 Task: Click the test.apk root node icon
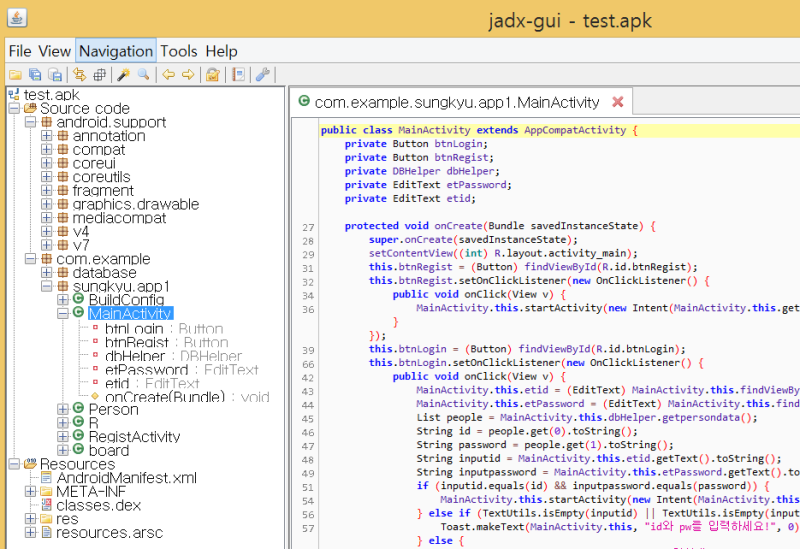click(x=14, y=94)
